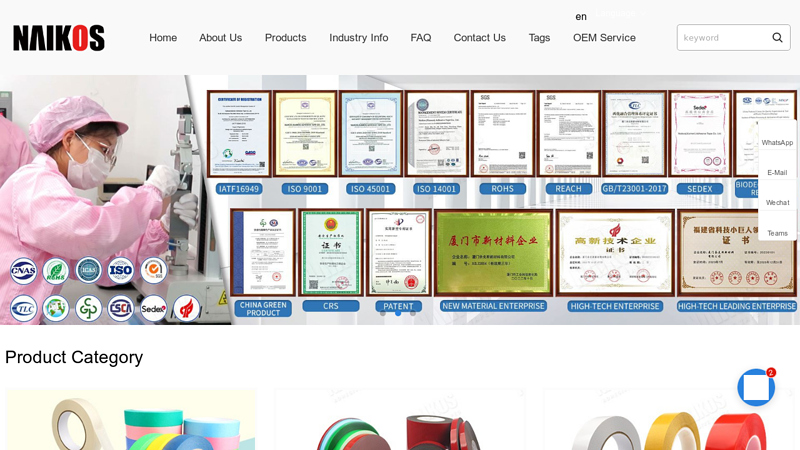Expand the Products menu
The width and height of the screenshot is (800, 450).
(285, 38)
